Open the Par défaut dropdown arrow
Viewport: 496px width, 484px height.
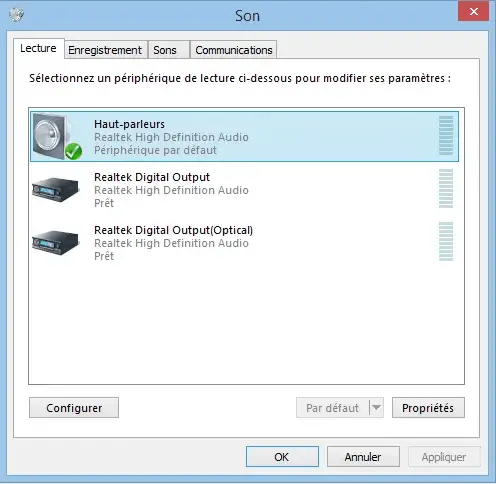(x=377, y=407)
